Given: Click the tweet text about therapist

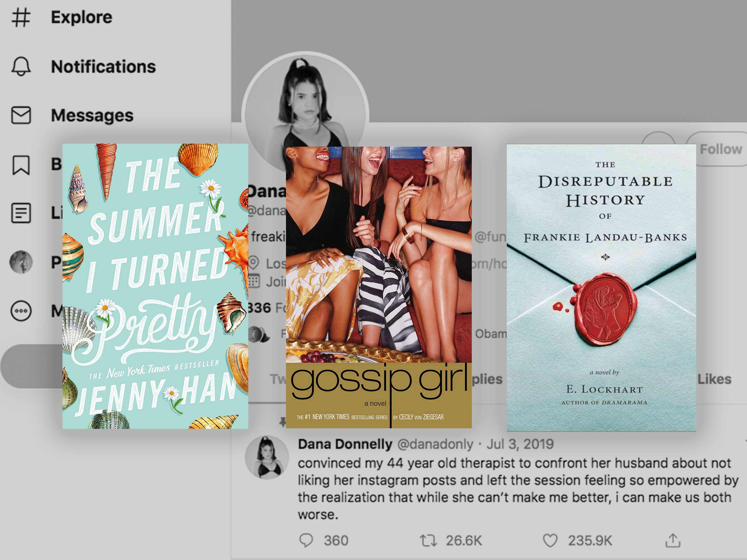Looking at the screenshot, I should point(518,489).
